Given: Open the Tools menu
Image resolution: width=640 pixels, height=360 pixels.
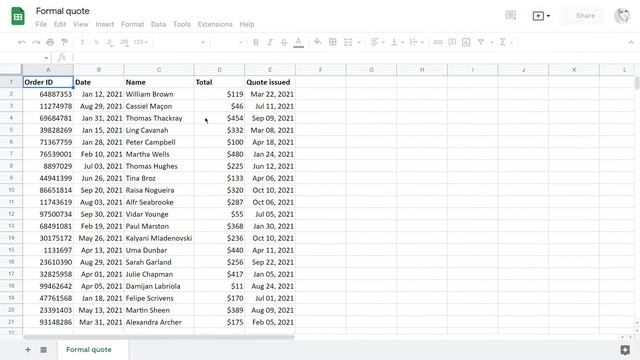Looking at the screenshot, I should click(182, 24).
